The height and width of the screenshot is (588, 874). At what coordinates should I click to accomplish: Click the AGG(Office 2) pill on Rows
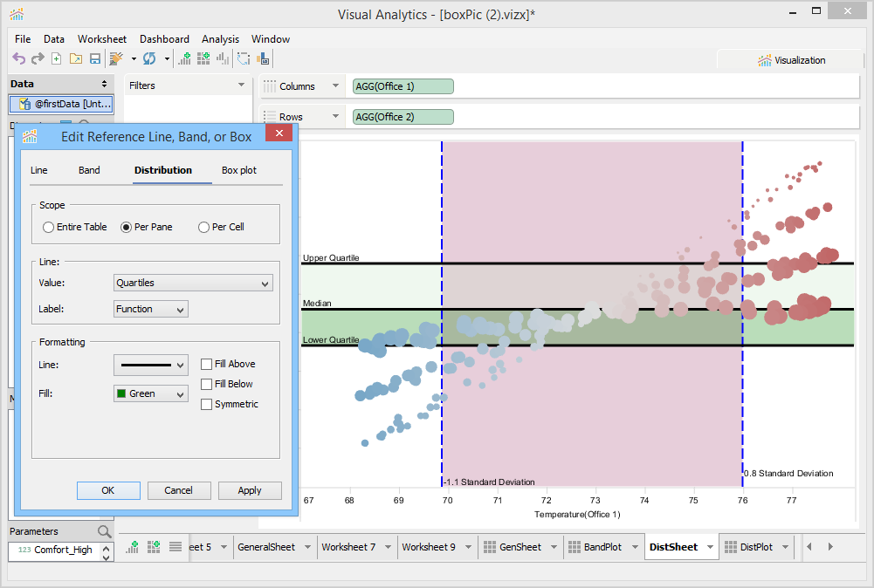(x=403, y=117)
